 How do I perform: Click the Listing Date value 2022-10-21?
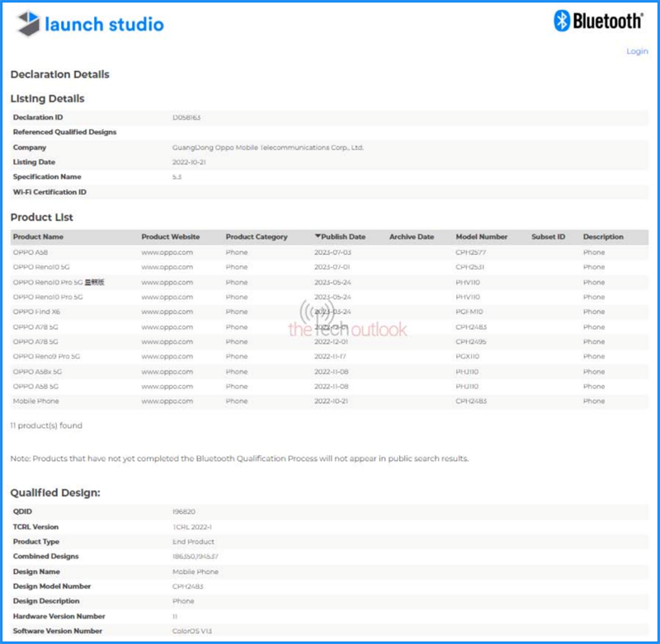[x=189, y=162]
